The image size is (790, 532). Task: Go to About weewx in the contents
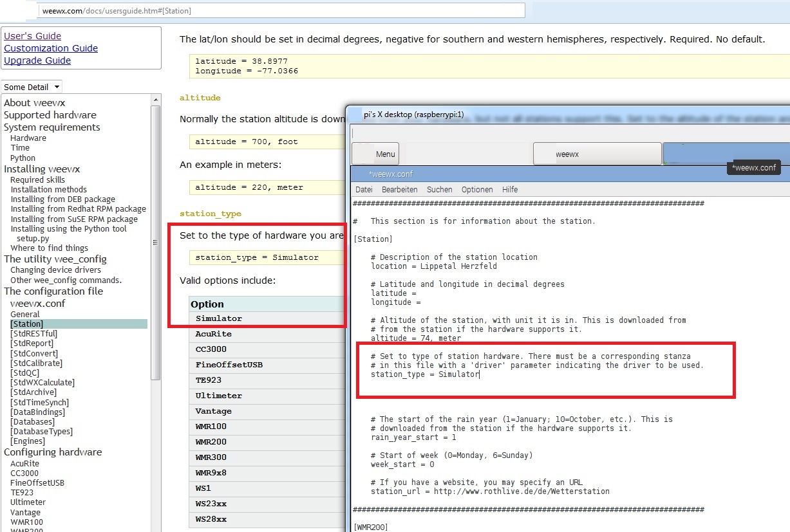pyautogui.click(x=35, y=103)
